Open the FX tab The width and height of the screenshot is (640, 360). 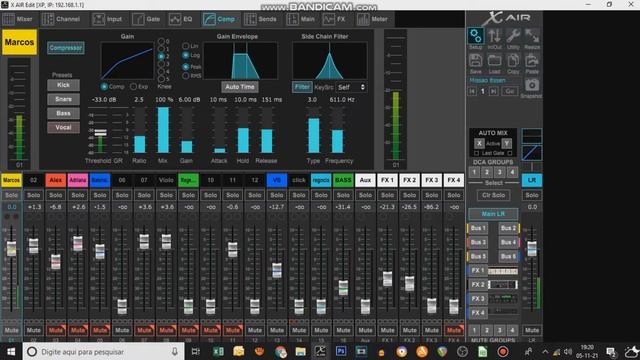[335, 19]
